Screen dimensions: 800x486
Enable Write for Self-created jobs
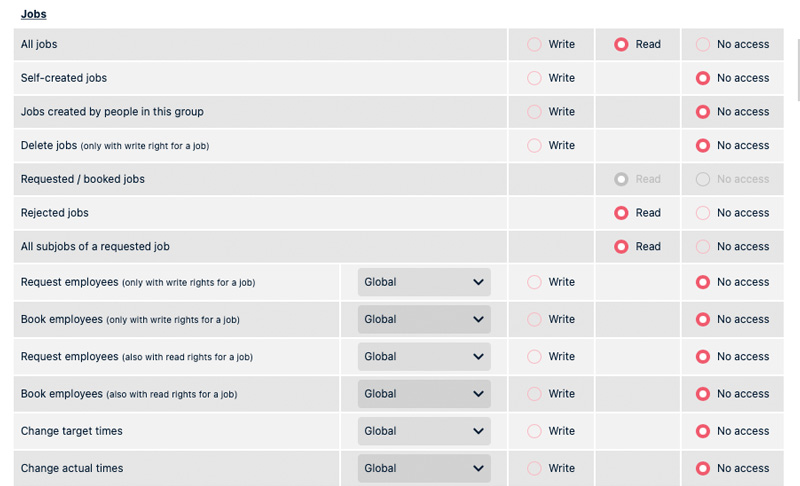535,78
